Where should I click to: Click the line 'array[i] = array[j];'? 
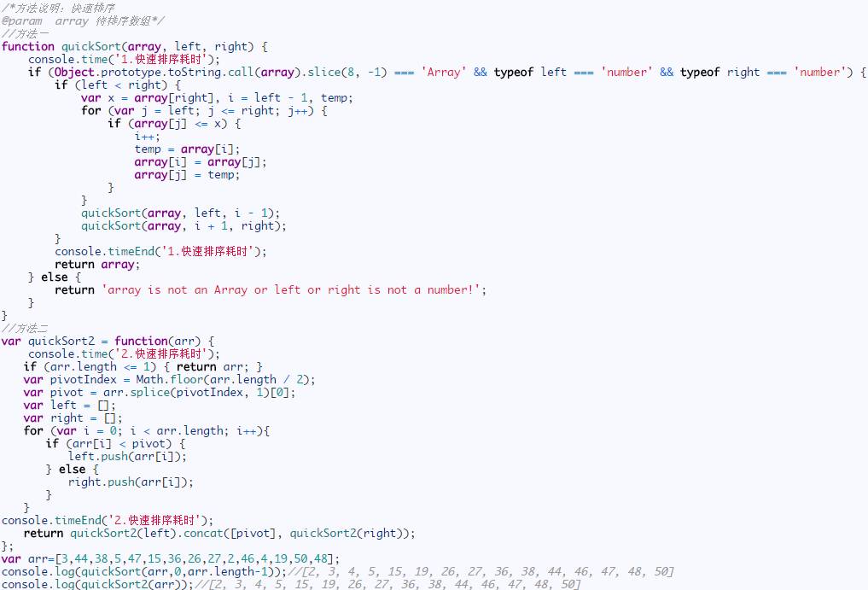coord(201,161)
